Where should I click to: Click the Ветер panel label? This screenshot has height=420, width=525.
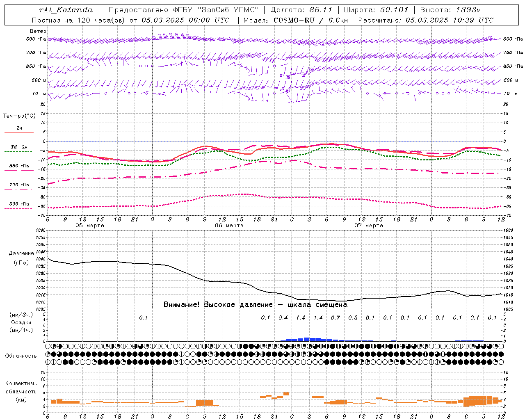[38, 31]
